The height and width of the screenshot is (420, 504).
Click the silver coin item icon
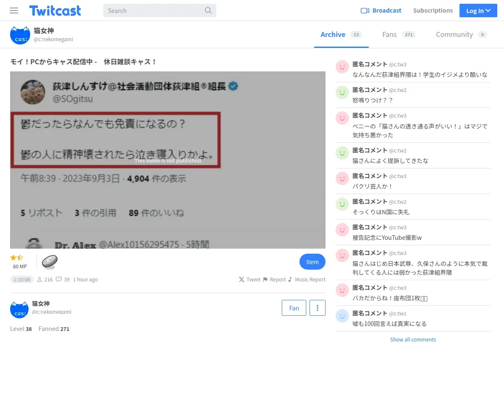click(x=50, y=262)
